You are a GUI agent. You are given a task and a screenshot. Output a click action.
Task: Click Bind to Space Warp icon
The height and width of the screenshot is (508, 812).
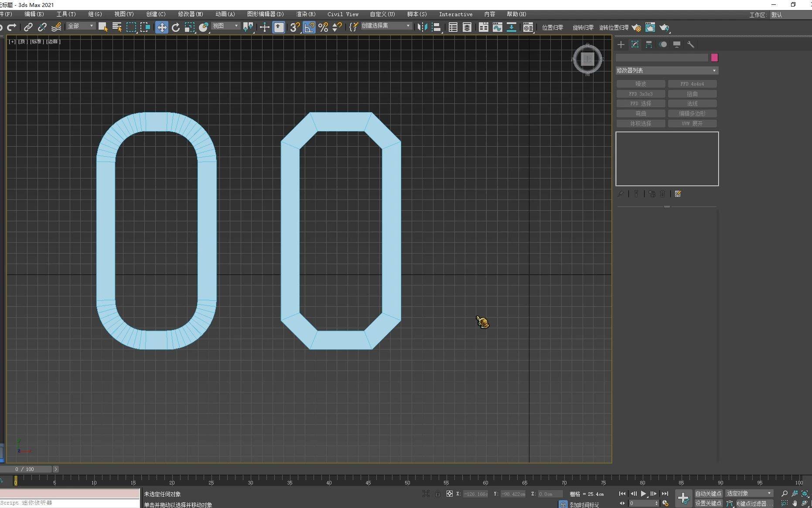(56, 27)
